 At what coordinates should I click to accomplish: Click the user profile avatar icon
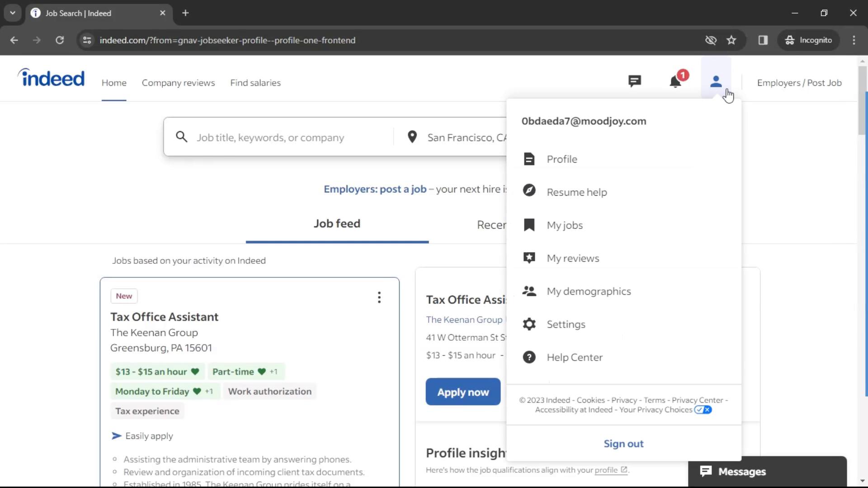point(716,82)
